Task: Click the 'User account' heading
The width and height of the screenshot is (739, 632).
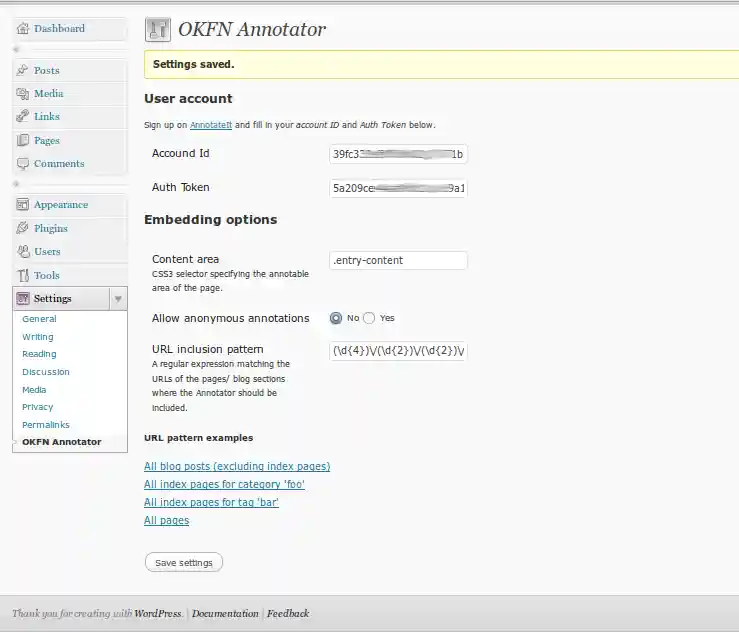Action: pos(188,98)
